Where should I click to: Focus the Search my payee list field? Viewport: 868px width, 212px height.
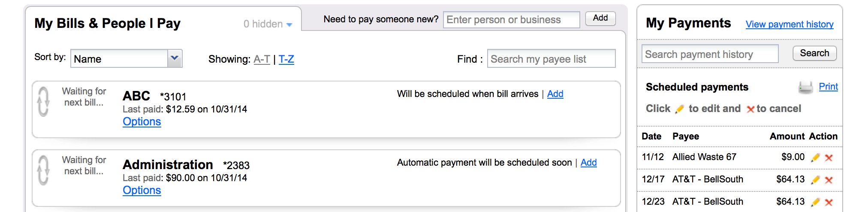tap(551, 59)
